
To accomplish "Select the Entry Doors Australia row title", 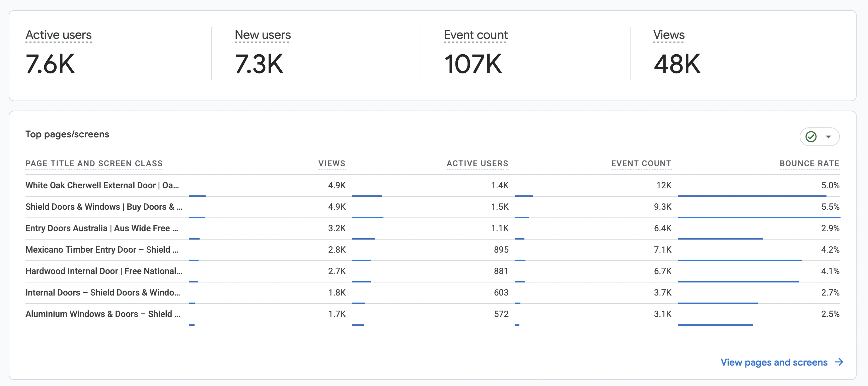I will pyautogui.click(x=102, y=228).
